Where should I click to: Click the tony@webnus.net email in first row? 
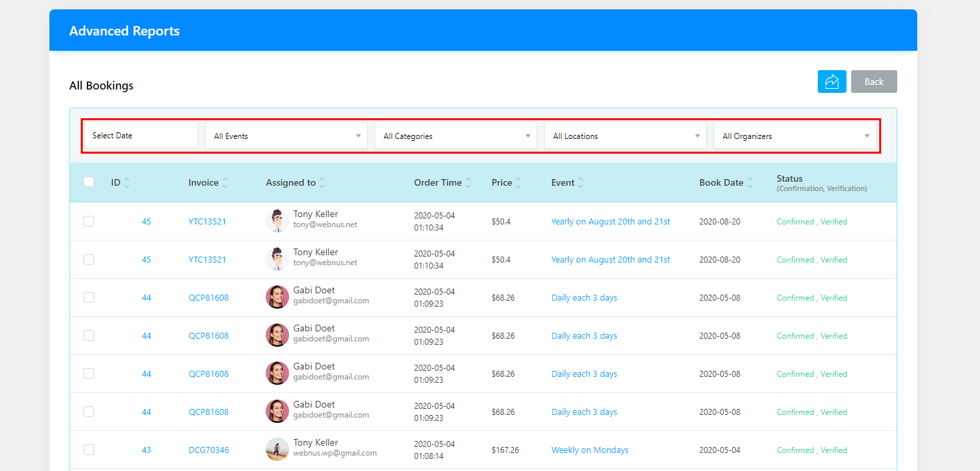pyautogui.click(x=325, y=225)
